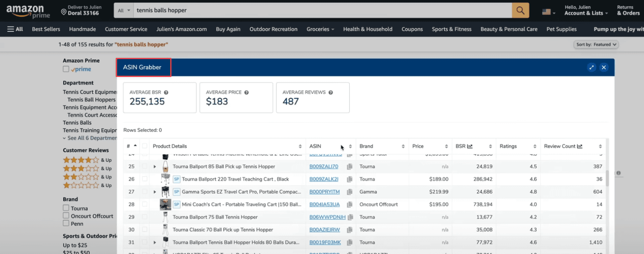Open the All search category dropdown
The image size is (644, 254).
coord(124,10)
